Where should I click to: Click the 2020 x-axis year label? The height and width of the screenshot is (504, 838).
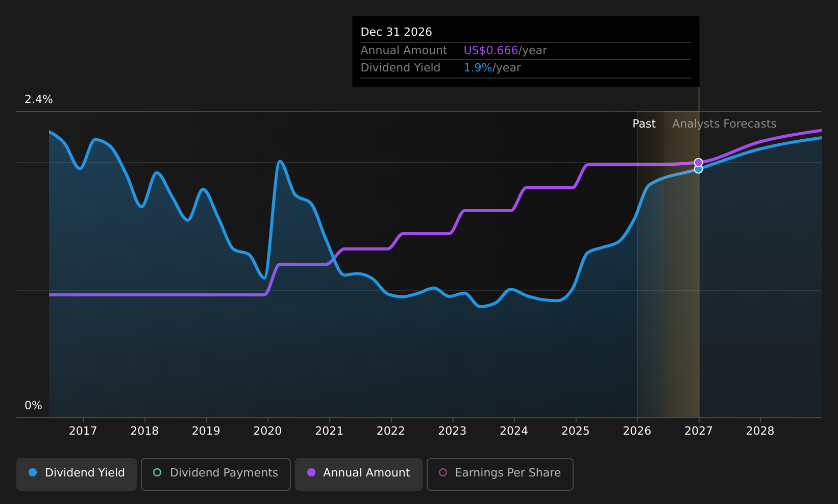tap(268, 431)
